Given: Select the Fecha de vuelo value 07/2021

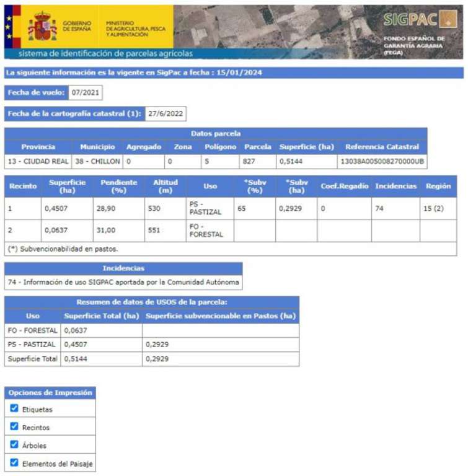Looking at the screenshot, I should click(x=85, y=93).
